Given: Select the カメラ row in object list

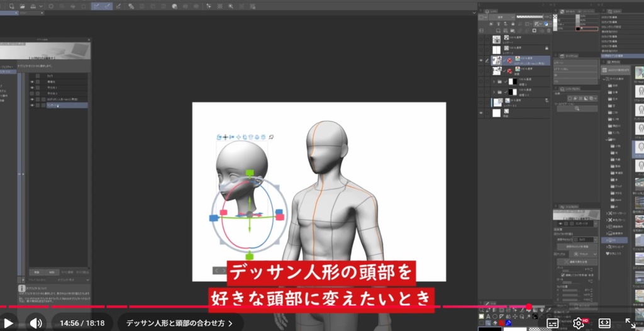Looking at the screenshot, I should click(58, 76).
